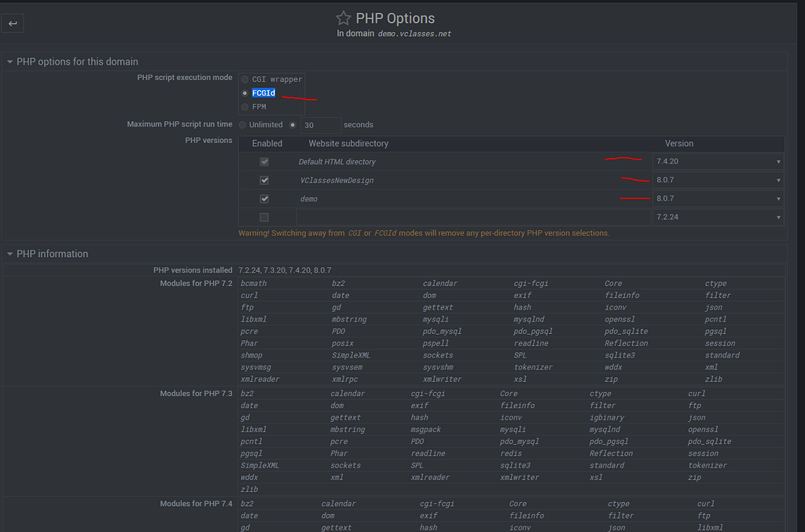Click the back arrow to return
Viewport: 805px width, 532px height.
pyautogui.click(x=13, y=22)
